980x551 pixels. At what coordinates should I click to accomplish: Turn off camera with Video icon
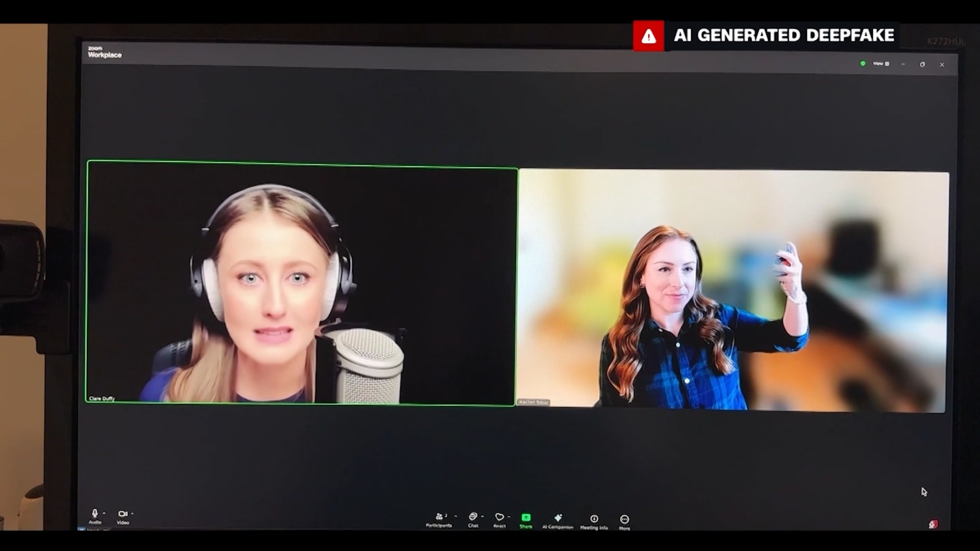coord(122,514)
